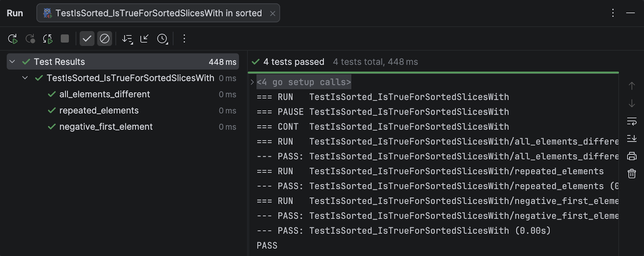Open the sort tests dropdown icon

(x=127, y=39)
